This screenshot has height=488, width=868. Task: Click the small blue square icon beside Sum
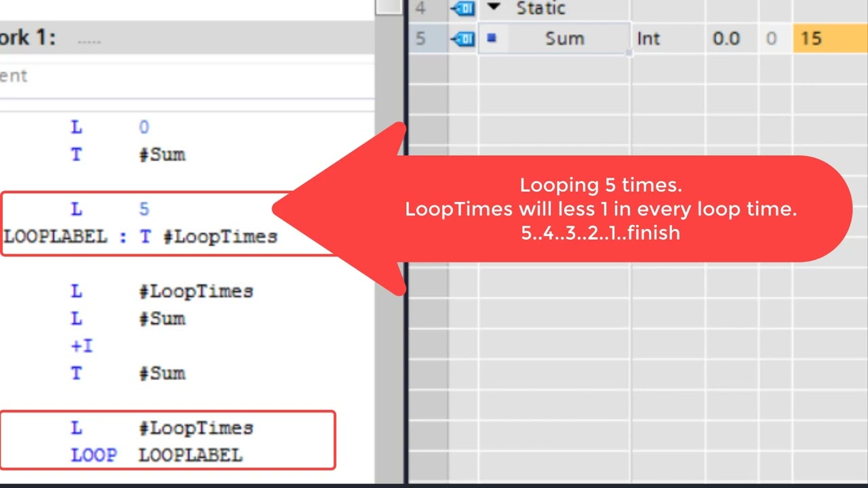[492, 38]
